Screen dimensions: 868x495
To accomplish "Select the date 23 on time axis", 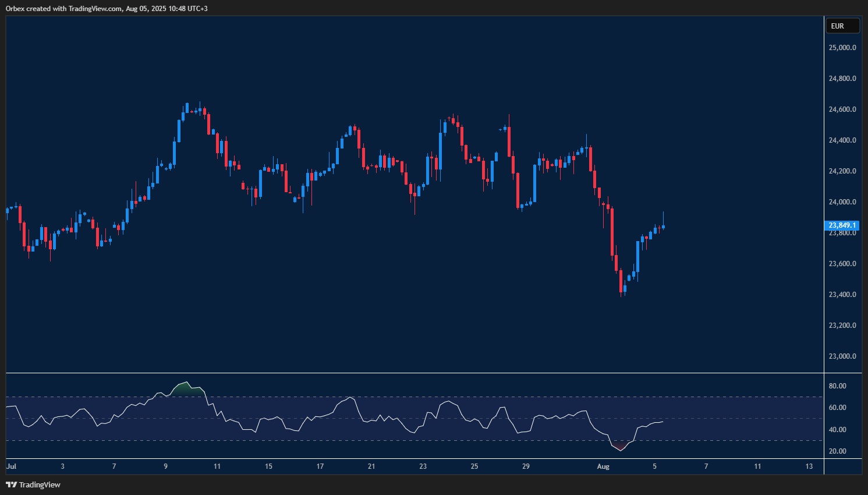I will (x=423, y=466).
